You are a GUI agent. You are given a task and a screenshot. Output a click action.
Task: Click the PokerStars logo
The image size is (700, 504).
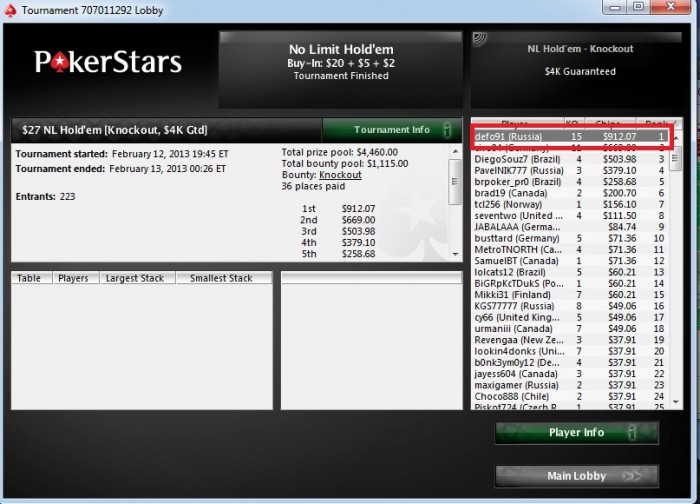pos(108,62)
